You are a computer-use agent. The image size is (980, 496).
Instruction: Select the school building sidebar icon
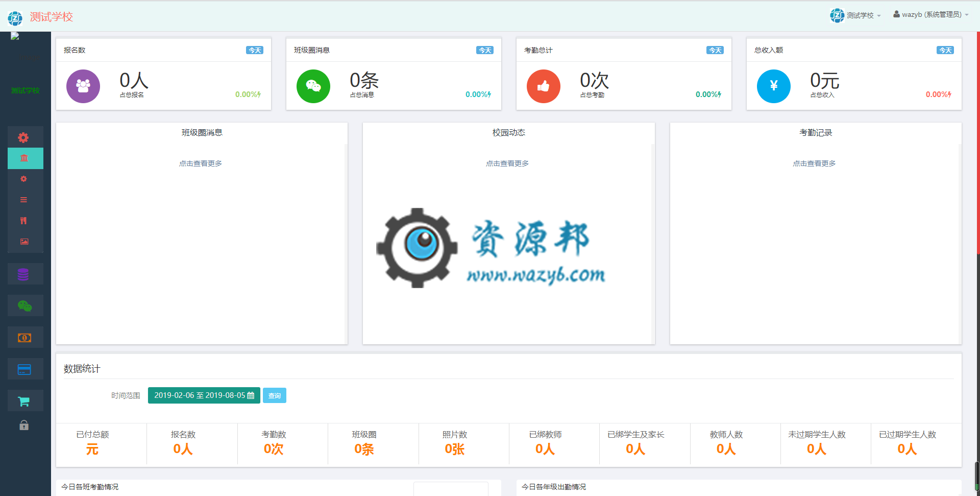pos(24,158)
